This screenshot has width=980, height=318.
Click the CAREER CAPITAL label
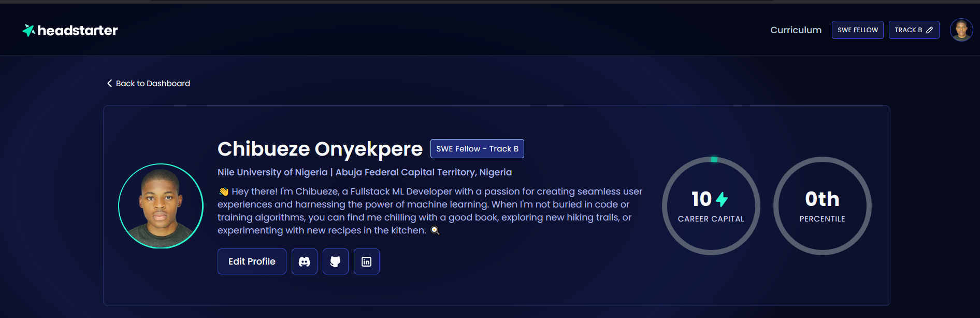coord(711,219)
